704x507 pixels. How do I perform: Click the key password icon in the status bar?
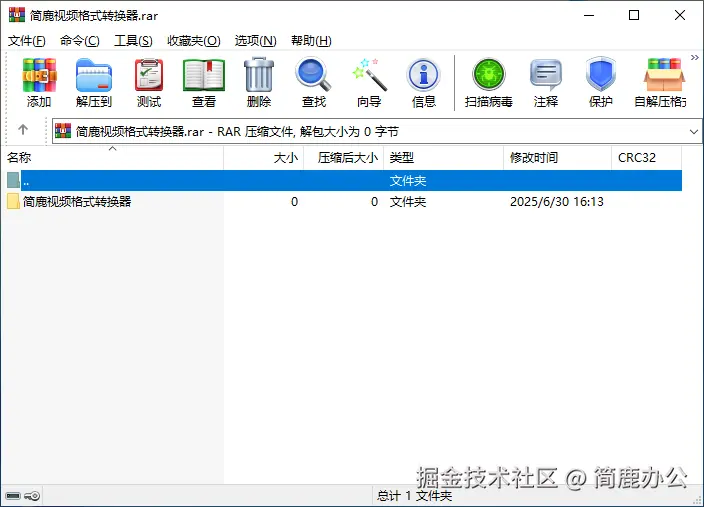pyautogui.click(x=32, y=496)
